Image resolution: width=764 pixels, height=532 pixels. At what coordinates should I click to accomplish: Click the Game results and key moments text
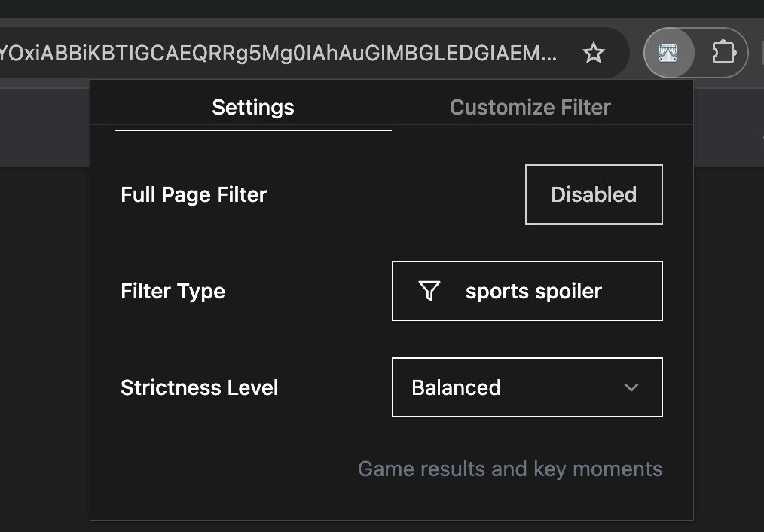509,469
